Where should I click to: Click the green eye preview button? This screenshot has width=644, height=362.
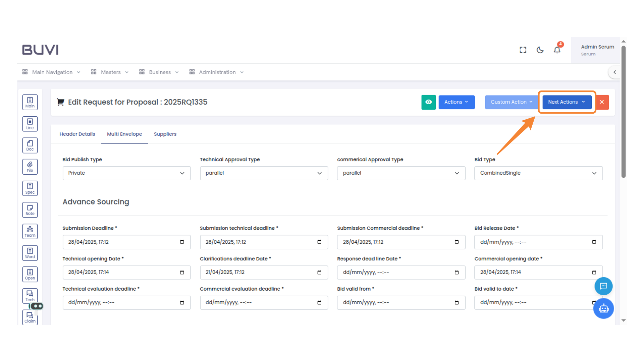tap(428, 102)
